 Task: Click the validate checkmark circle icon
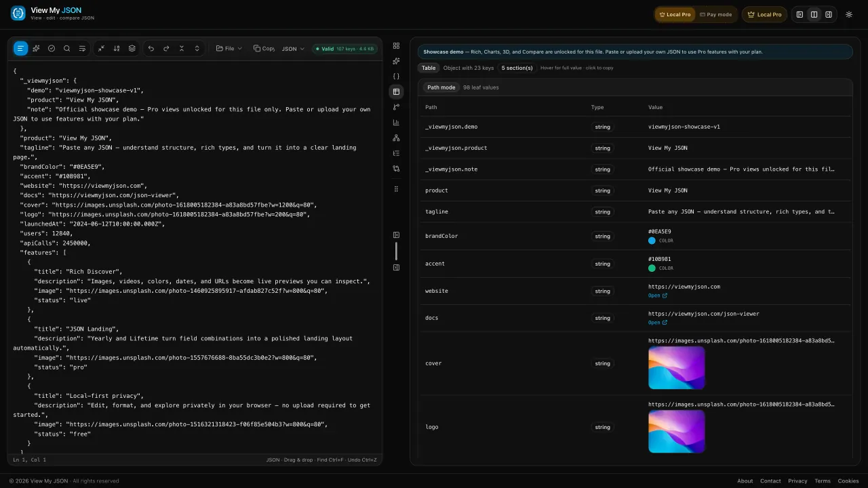[52, 49]
